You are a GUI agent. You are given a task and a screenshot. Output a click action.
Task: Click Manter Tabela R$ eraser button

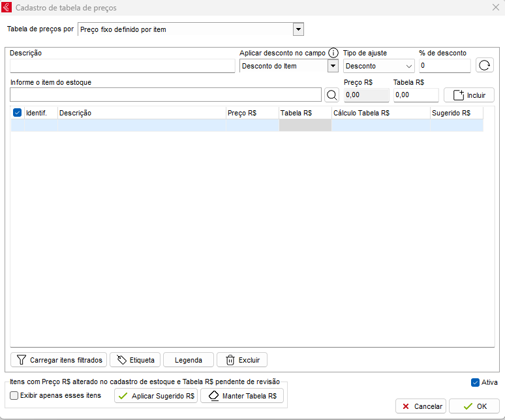(242, 396)
